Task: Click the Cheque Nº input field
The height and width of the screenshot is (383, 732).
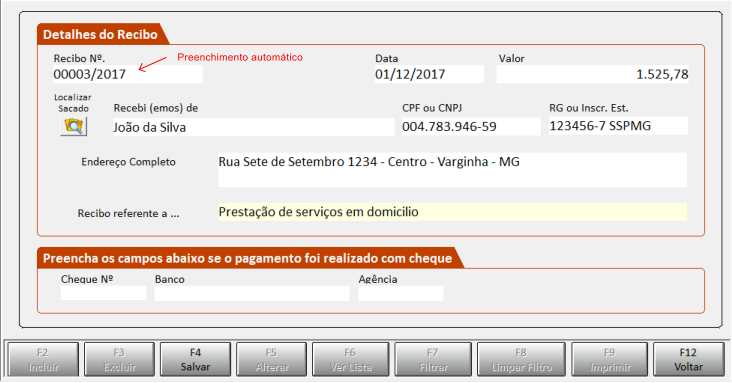Action: coord(103,293)
